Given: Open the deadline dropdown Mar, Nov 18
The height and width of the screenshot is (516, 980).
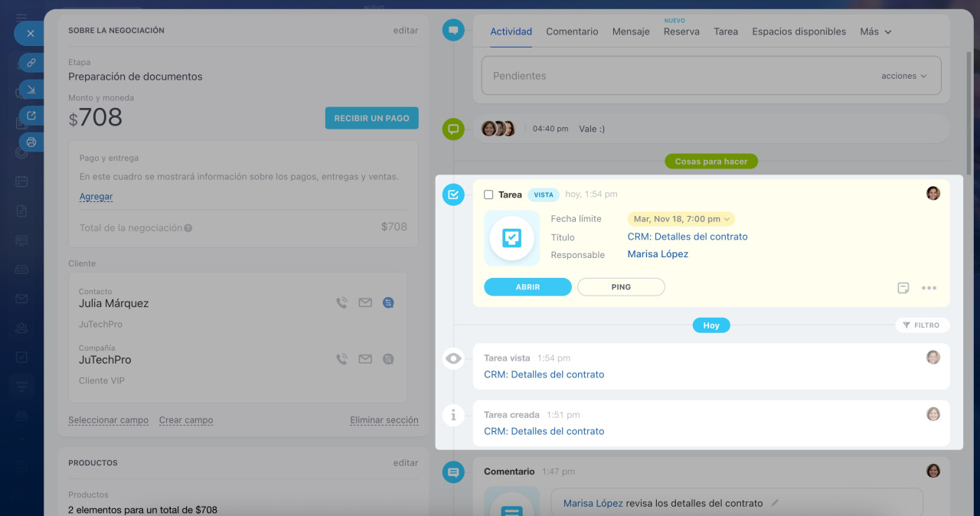Looking at the screenshot, I should click(681, 219).
